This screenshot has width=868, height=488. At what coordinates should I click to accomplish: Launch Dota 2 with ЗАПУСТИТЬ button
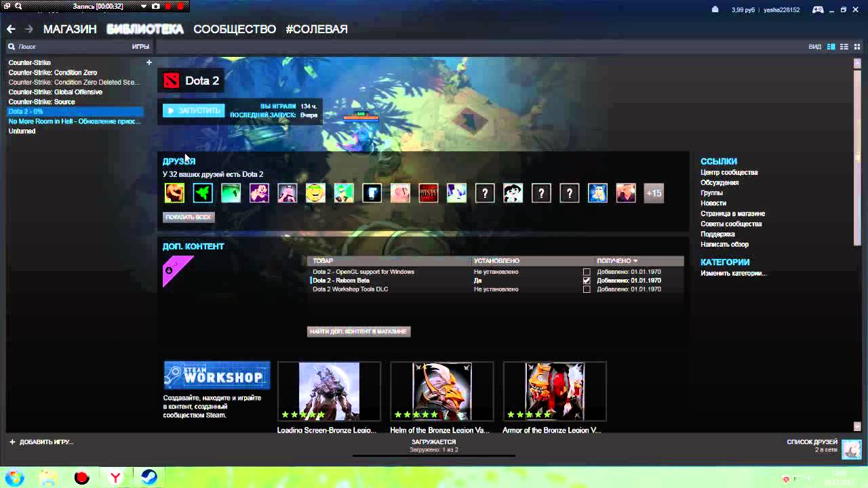pos(194,110)
